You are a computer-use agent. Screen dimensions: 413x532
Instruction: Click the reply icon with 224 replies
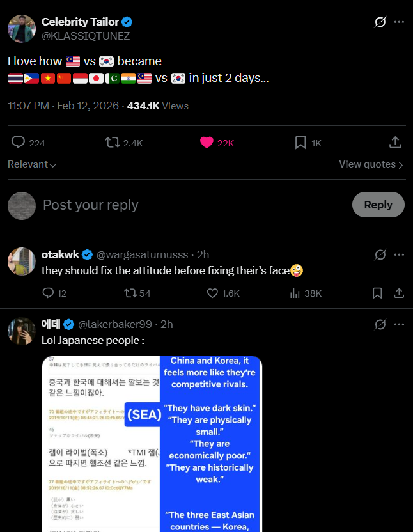click(x=19, y=143)
